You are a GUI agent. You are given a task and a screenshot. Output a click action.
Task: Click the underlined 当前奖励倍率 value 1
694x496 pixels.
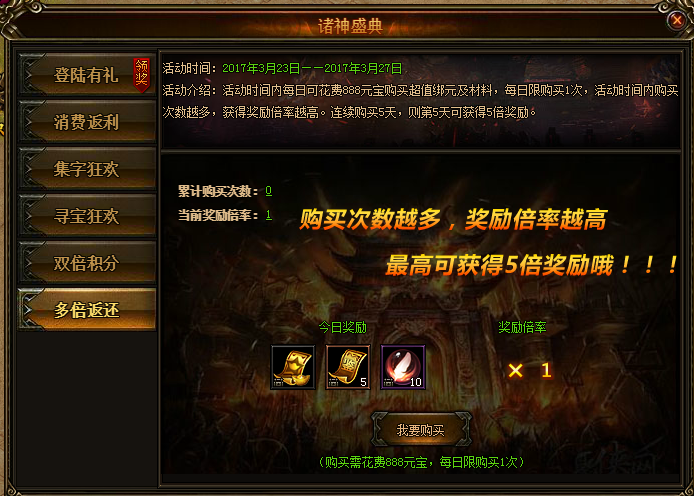coord(268,215)
